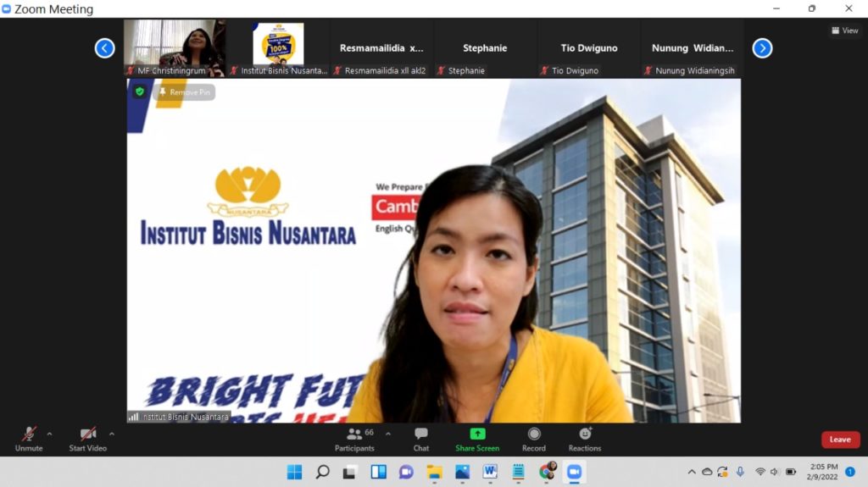Switch to Chrome on the taskbar
This screenshot has width=868, height=487.
547,472
